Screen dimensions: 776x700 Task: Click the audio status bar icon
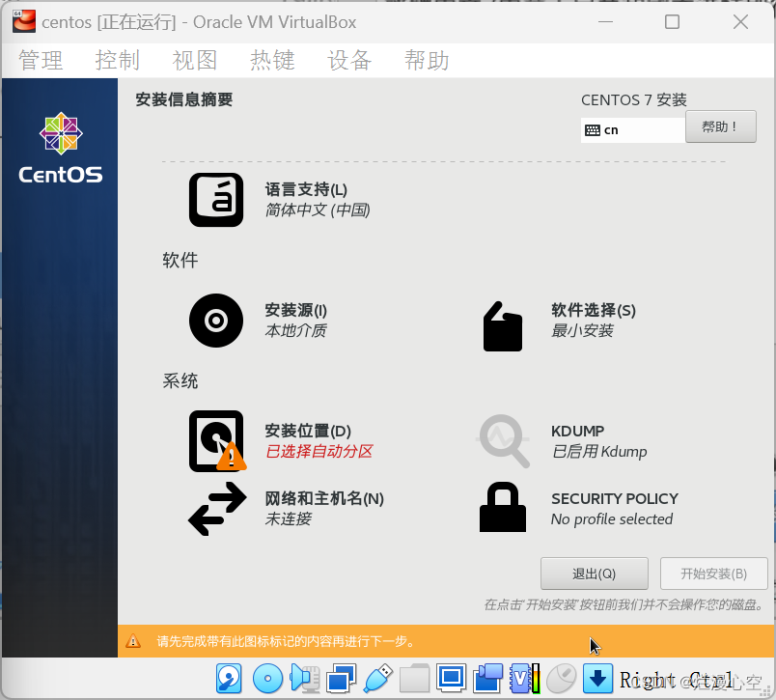coord(304,678)
